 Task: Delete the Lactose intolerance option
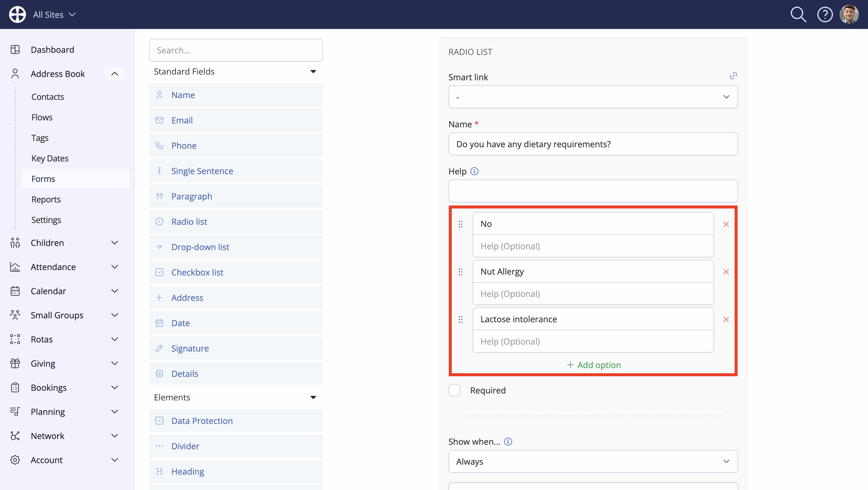726,319
